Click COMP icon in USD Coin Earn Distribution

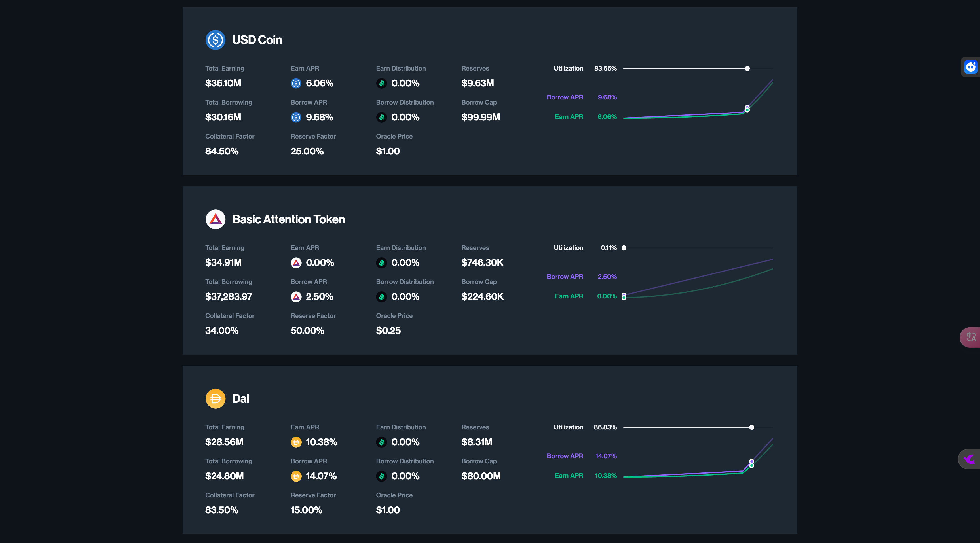click(x=382, y=83)
